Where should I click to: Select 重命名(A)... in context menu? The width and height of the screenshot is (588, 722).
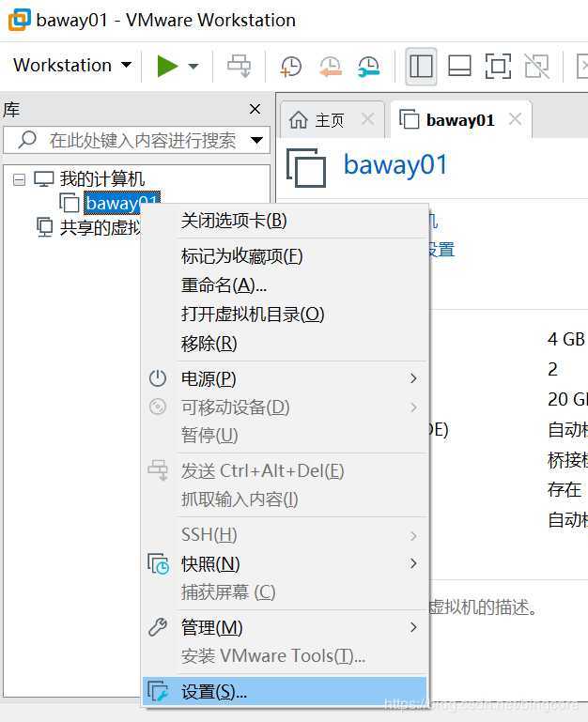(x=285, y=285)
